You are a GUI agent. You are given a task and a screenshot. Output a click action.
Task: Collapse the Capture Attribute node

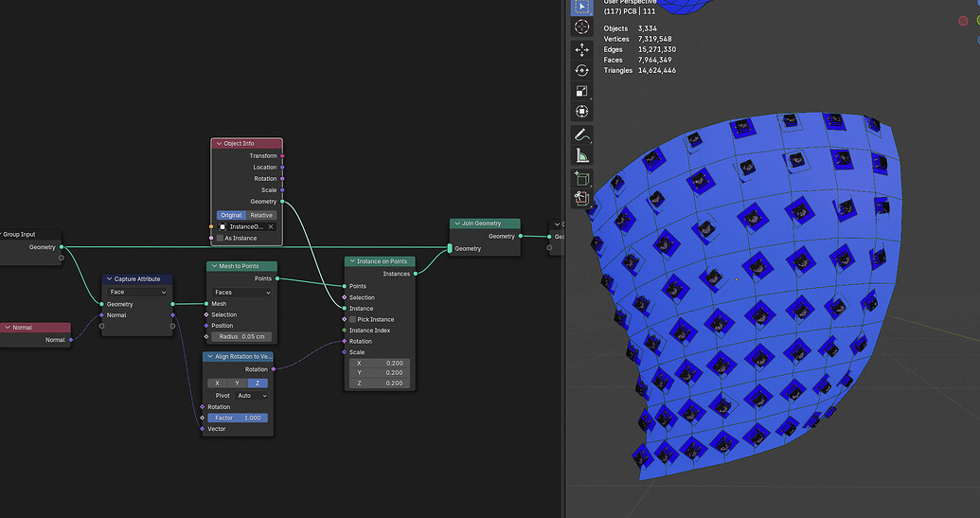pos(110,279)
